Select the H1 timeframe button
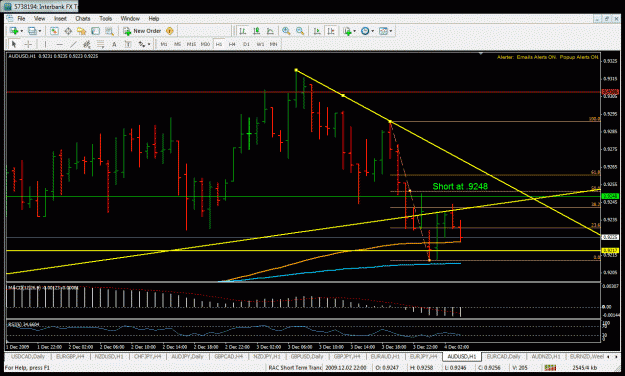Viewport: 625px width, 376px height. coord(219,44)
